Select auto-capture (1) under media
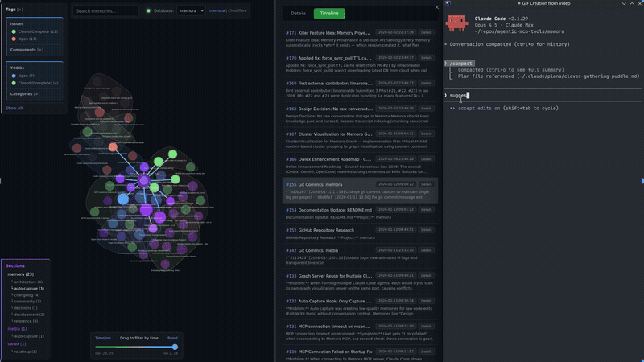This screenshot has height=362, width=644. [28, 336]
